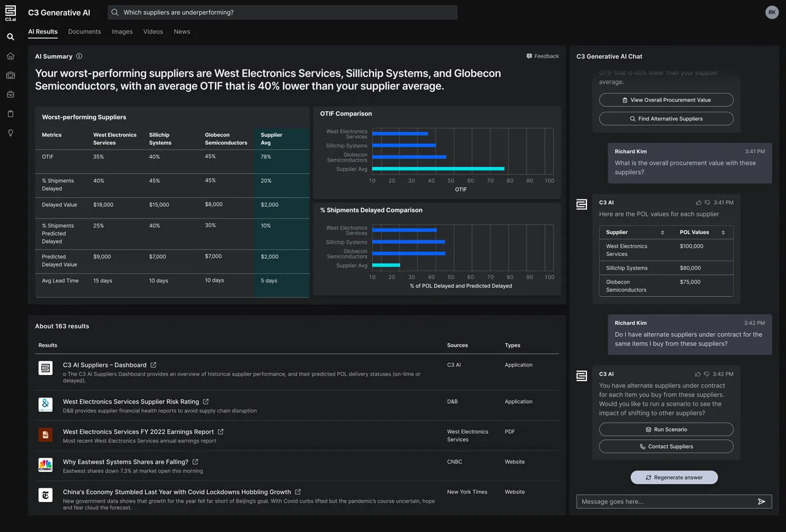Sort chat table by POL Values column
This screenshot has height=532, width=786.
(x=723, y=233)
